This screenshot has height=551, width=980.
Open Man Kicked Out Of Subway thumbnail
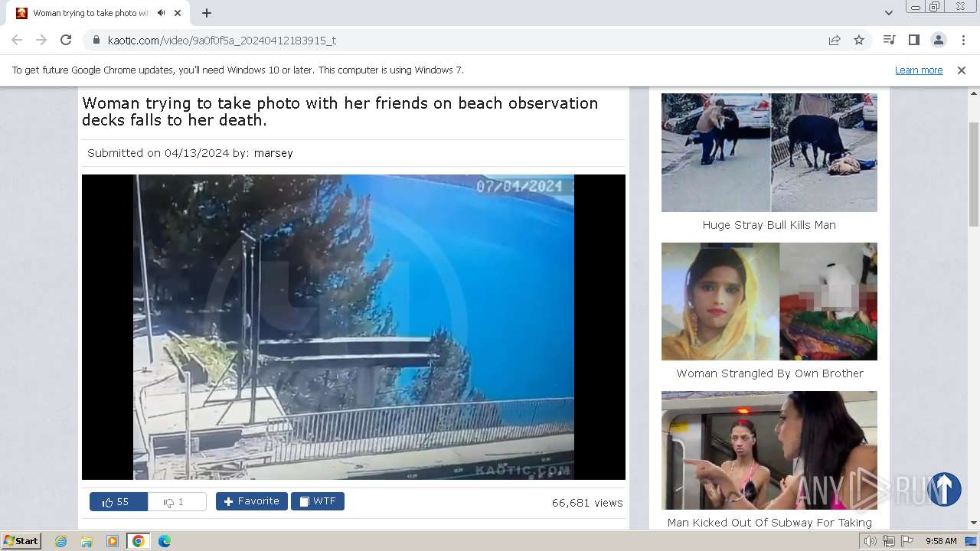[x=769, y=450]
